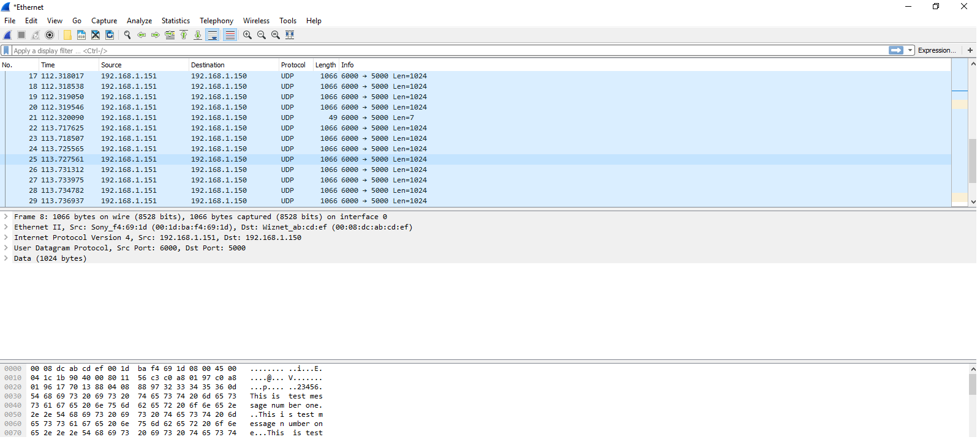Open the Analyze menu
The height and width of the screenshot is (445, 980).
click(x=139, y=21)
